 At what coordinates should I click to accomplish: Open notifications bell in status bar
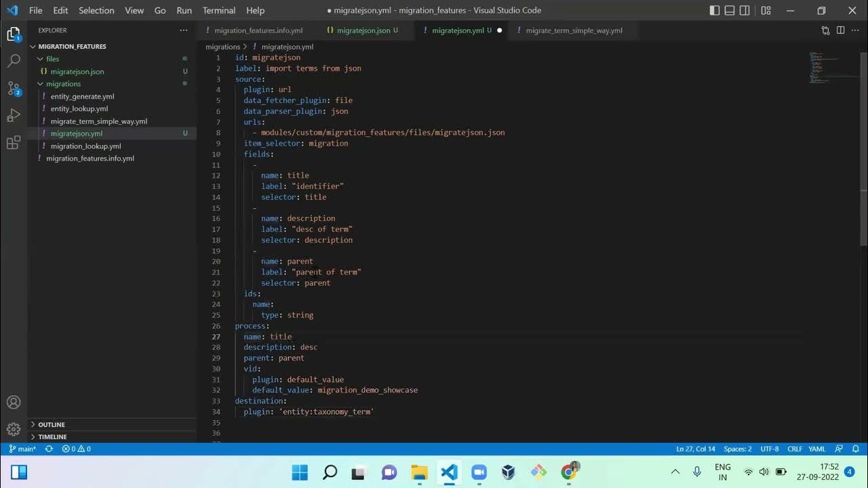856,449
